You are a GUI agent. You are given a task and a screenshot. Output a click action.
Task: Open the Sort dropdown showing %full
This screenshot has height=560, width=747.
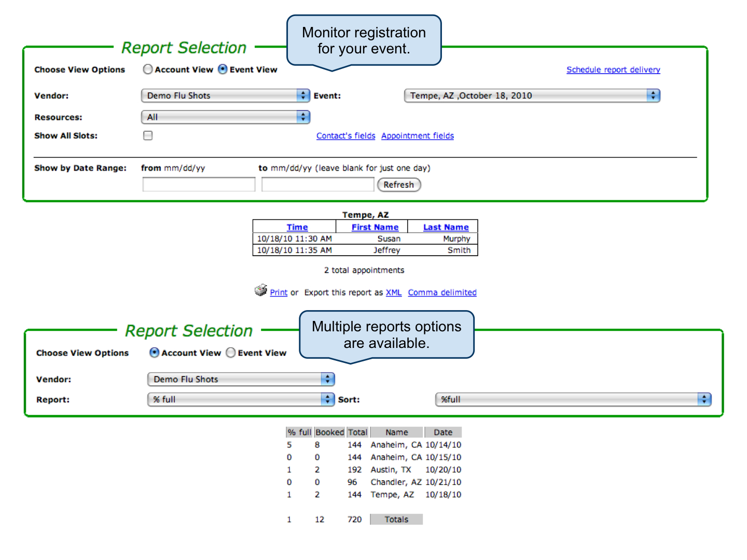573,399
